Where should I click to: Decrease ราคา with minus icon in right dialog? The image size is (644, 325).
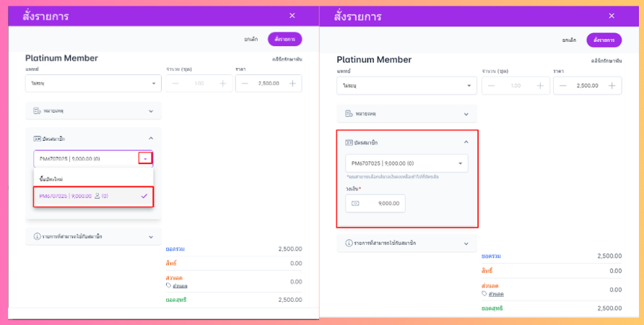point(562,86)
